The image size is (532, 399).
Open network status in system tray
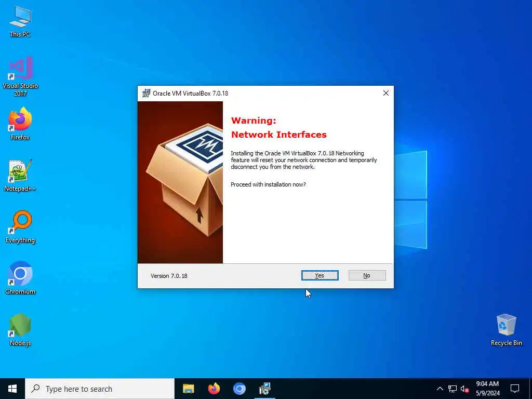click(453, 389)
